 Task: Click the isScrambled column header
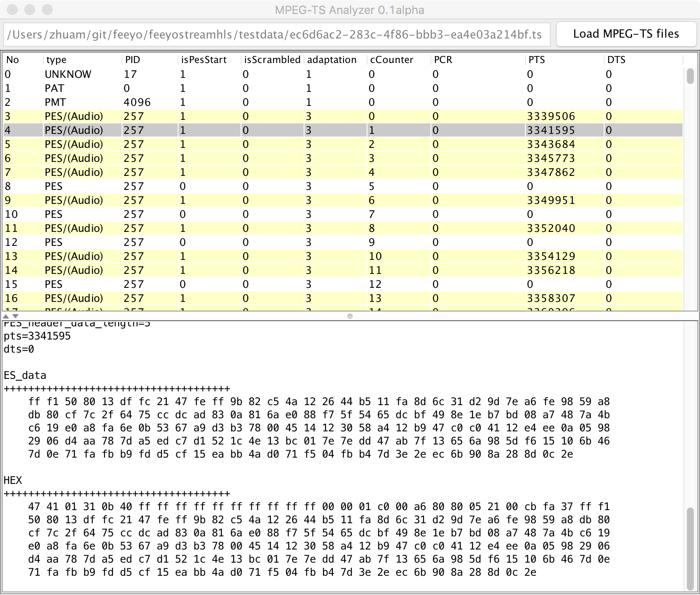tap(273, 60)
